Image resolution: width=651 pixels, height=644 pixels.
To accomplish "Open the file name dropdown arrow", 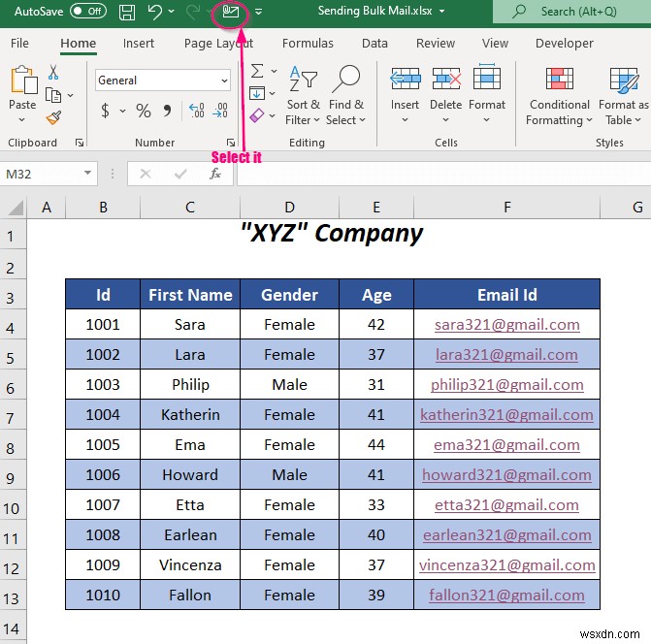I will pyautogui.click(x=441, y=12).
